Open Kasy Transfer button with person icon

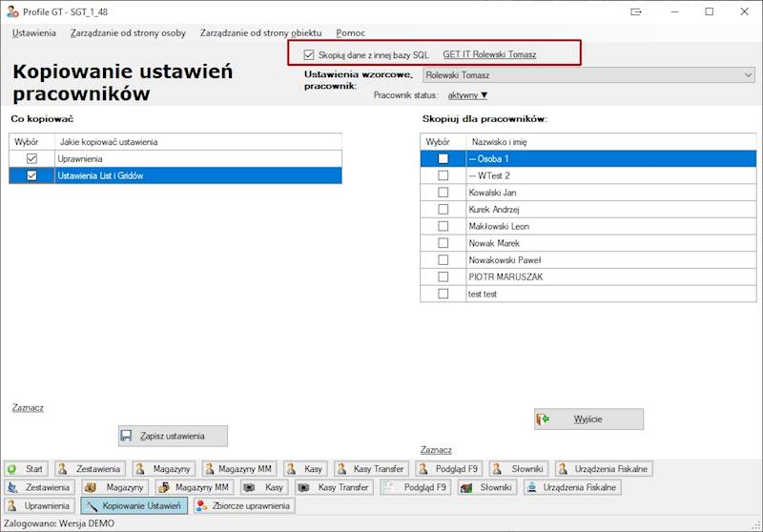point(371,469)
